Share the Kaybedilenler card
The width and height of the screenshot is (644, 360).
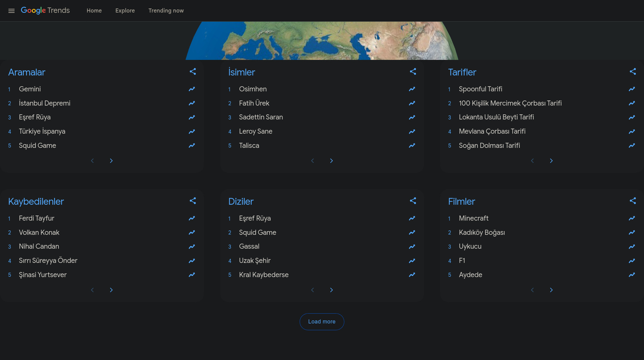193,201
